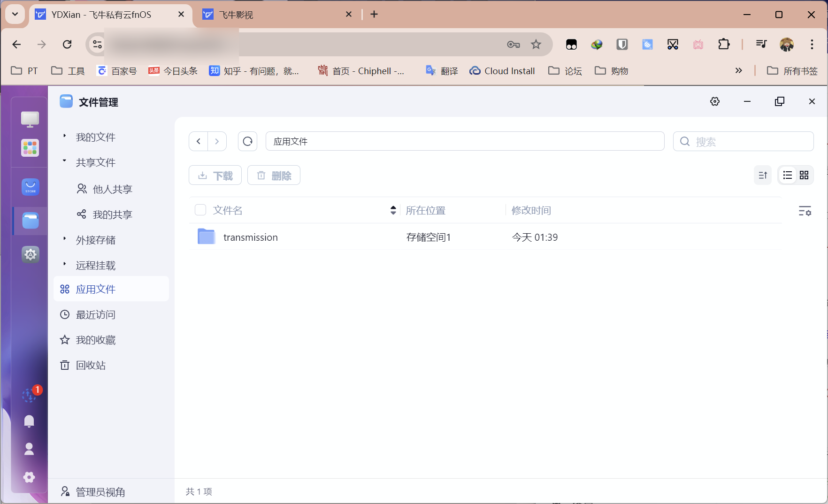
Task: Open the media control icon in browser toolbar
Action: coord(761,44)
